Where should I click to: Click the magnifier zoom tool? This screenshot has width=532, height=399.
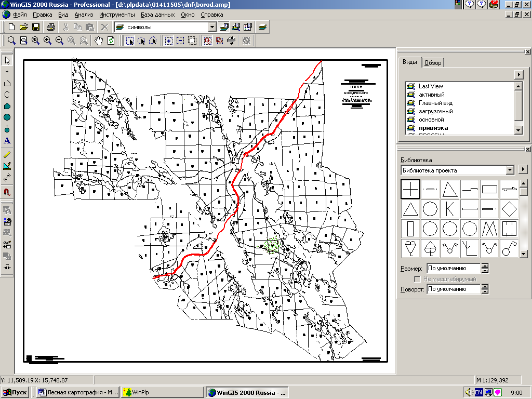click(x=11, y=41)
